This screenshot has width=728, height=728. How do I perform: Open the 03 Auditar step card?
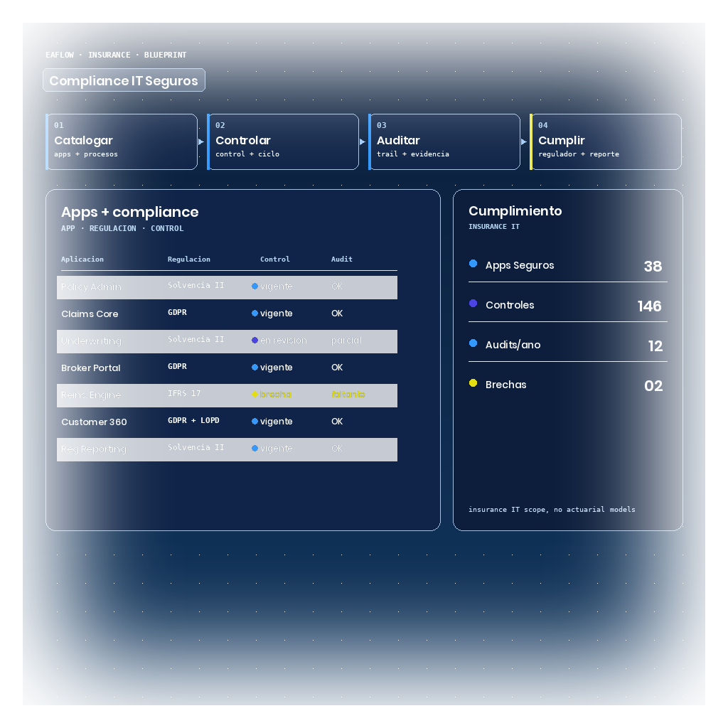pyautogui.click(x=444, y=141)
